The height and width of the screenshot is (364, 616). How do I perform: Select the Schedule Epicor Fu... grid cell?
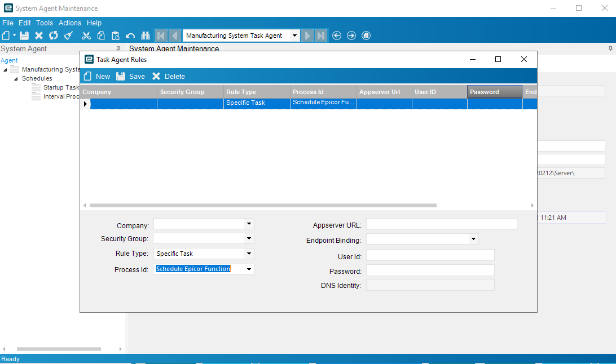point(323,103)
